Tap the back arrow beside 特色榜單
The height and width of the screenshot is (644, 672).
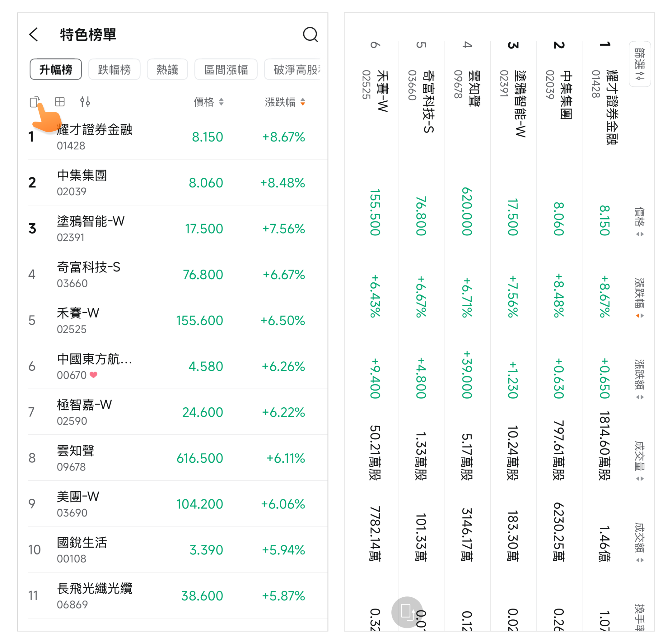point(34,35)
